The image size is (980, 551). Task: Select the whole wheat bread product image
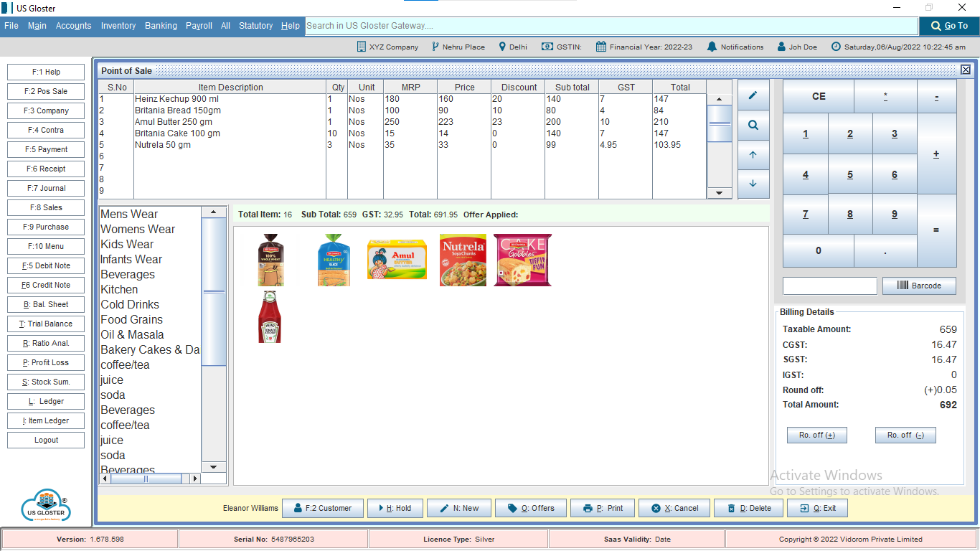coord(271,260)
